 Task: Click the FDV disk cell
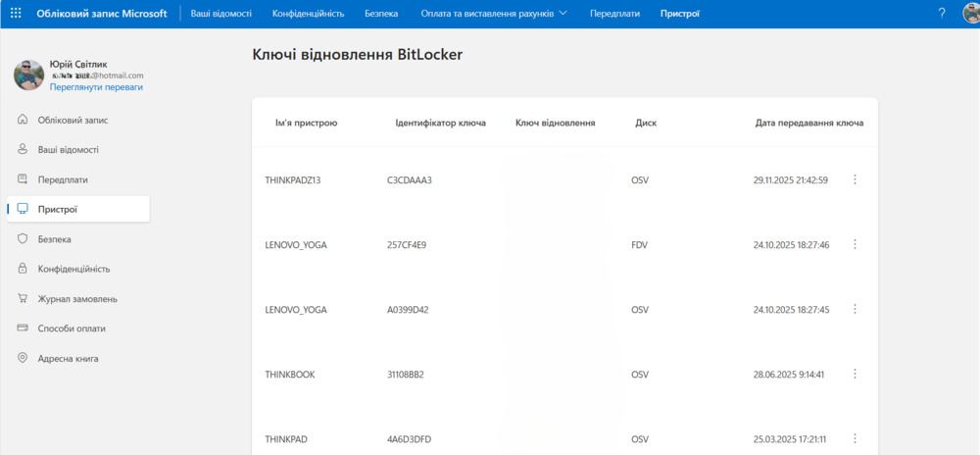pyautogui.click(x=639, y=245)
